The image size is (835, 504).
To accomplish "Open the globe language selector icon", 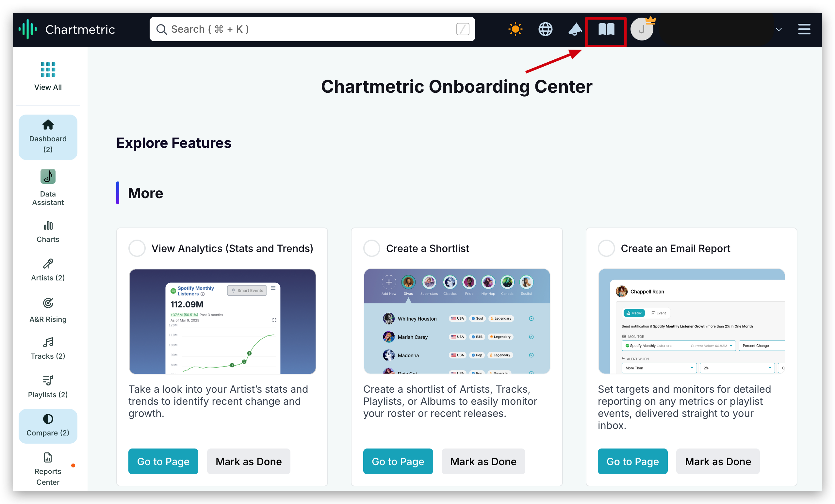I will coord(545,29).
